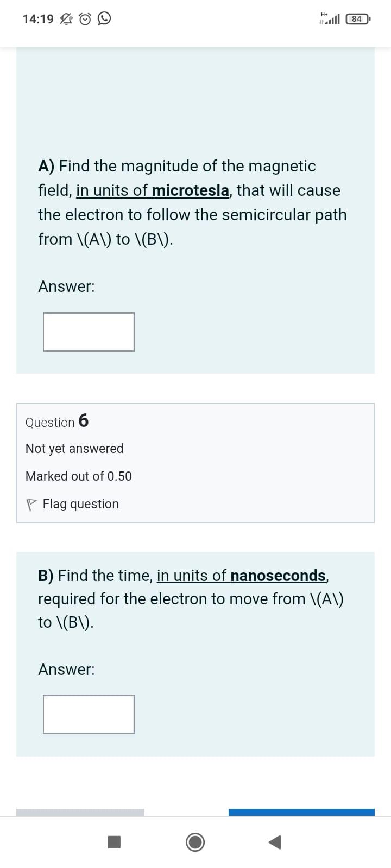
Task: Click the answer box for part B
Action: coord(89,714)
